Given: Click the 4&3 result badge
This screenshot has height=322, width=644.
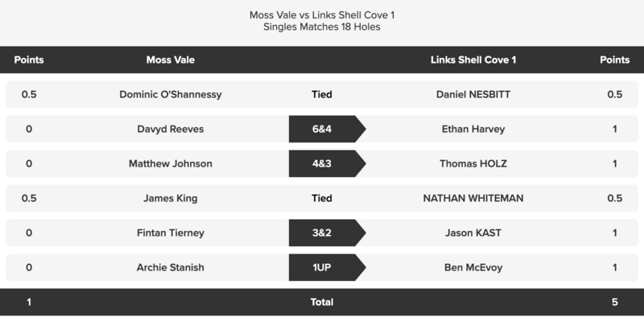Looking at the screenshot, I should (x=323, y=163).
